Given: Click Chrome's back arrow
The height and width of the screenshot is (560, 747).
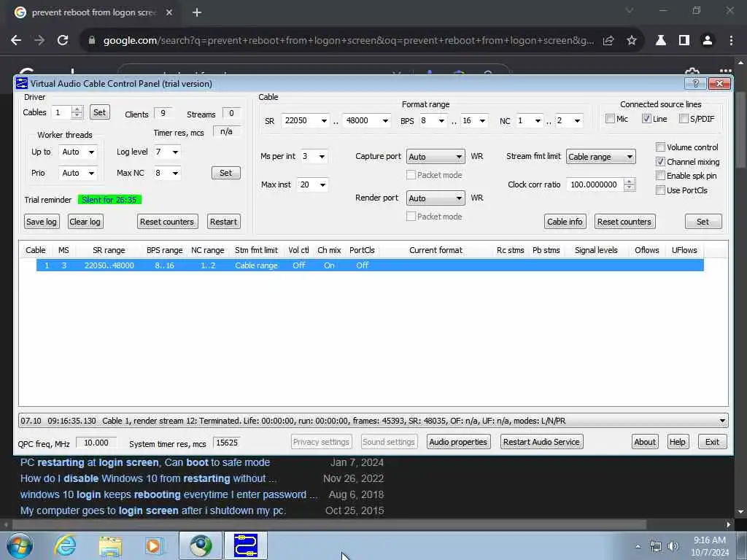Looking at the screenshot, I should coord(16,41).
